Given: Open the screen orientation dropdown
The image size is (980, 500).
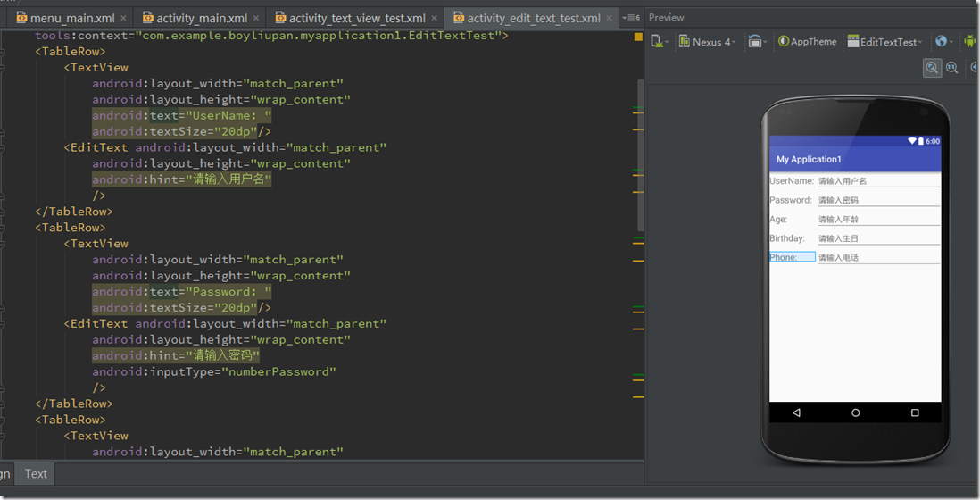Looking at the screenshot, I should tap(757, 41).
